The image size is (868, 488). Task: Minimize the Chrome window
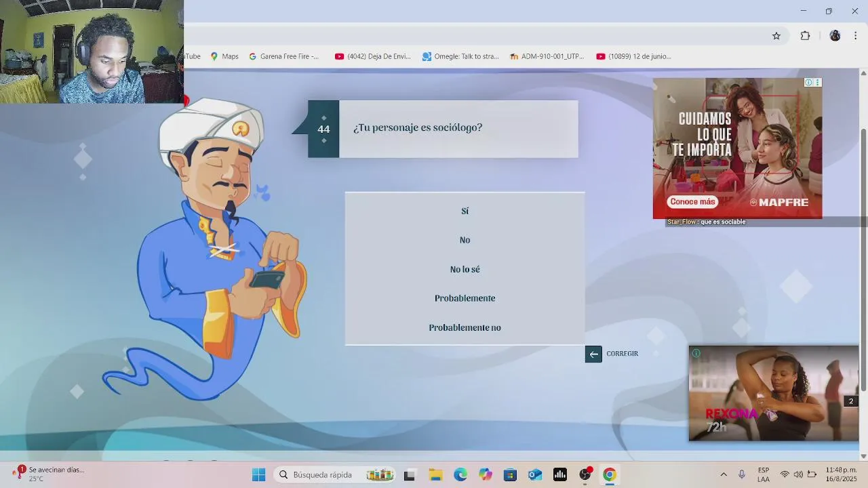[x=804, y=11]
